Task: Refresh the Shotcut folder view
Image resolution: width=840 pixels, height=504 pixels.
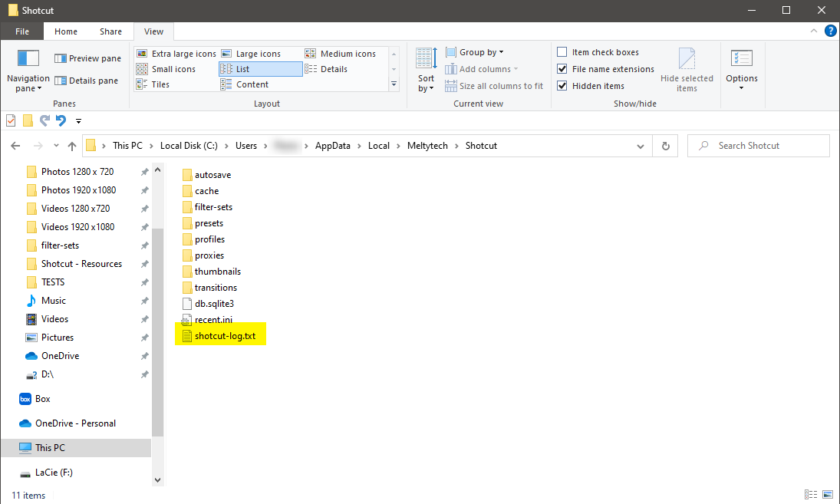Action: click(x=665, y=146)
